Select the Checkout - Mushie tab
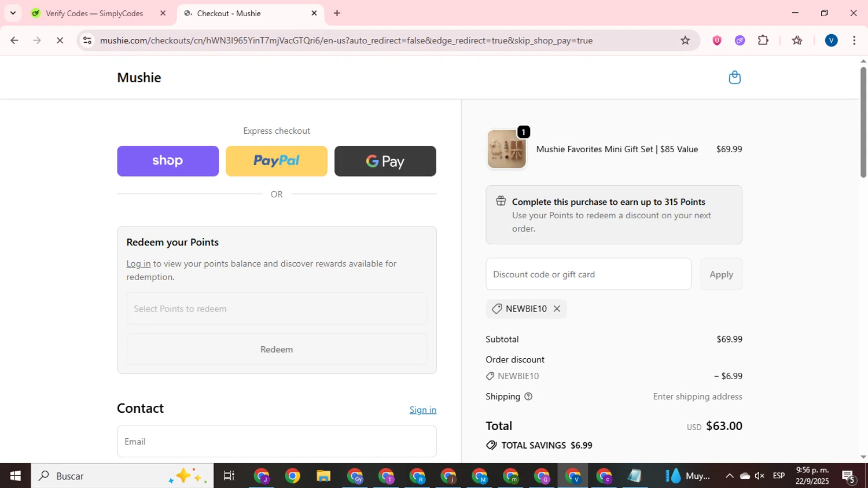This screenshot has height=488, width=868. pyautogui.click(x=251, y=13)
